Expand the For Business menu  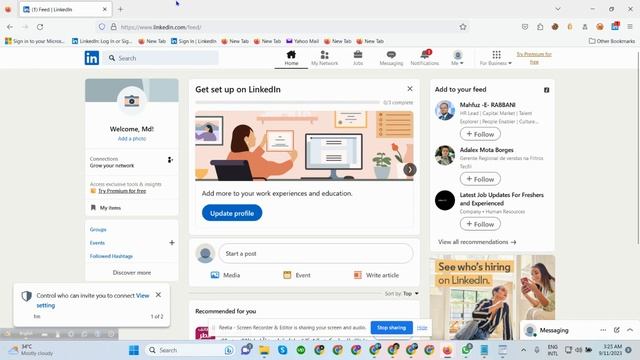(x=496, y=58)
